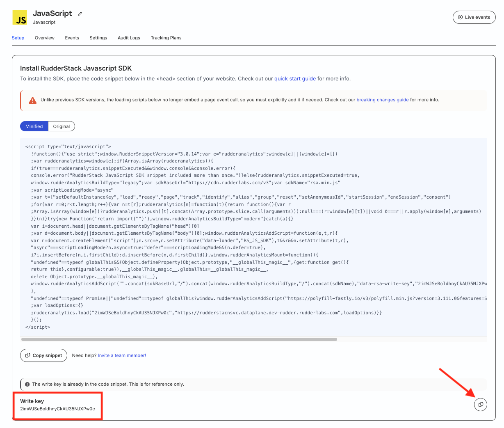Click the closing </script> line

pos(38,327)
